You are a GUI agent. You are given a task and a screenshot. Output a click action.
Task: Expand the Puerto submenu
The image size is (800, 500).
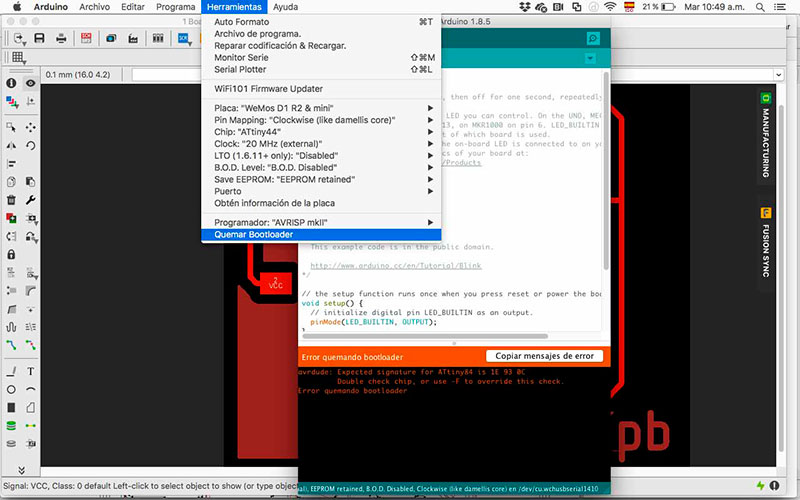pos(321,191)
